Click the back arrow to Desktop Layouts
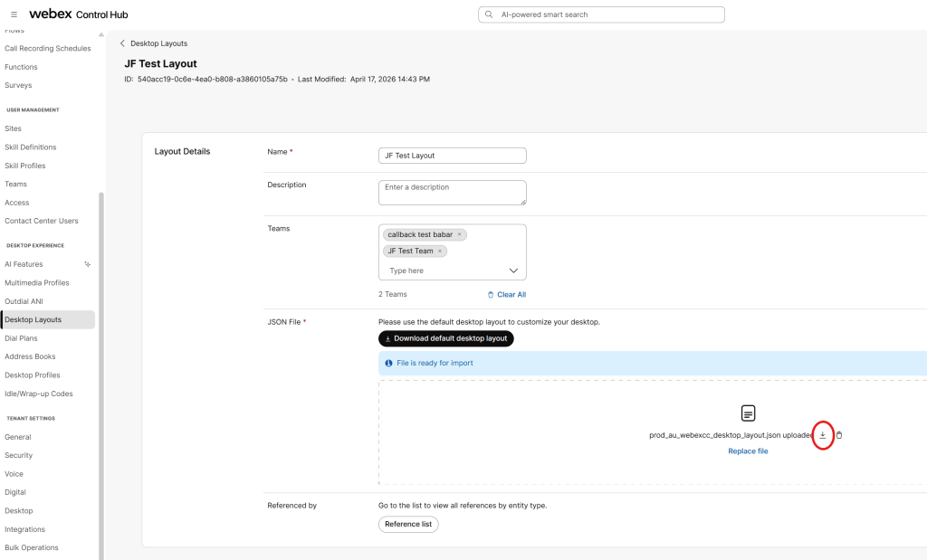The height and width of the screenshot is (560, 927). [x=122, y=43]
